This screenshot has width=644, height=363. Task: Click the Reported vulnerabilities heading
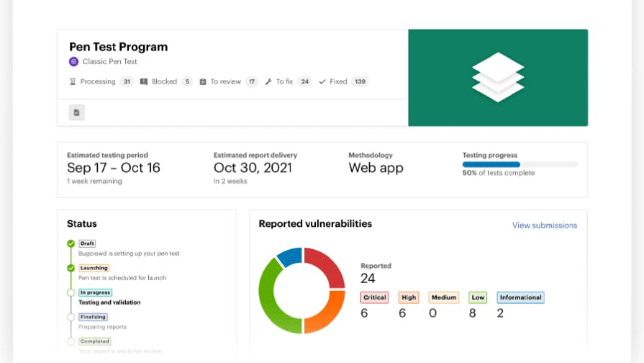pyautogui.click(x=315, y=224)
